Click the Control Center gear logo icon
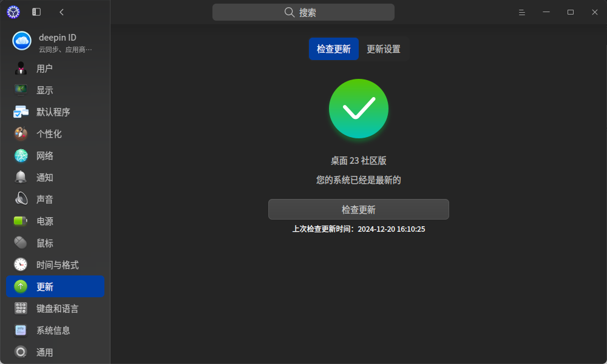This screenshot has height=364, width=607. click(x=13, y=12)
